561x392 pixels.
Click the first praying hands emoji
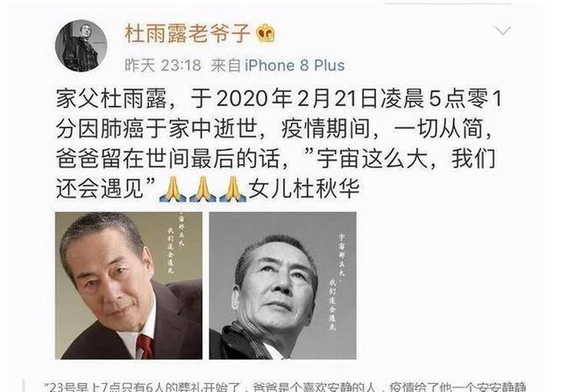click(x=173, y=189)
